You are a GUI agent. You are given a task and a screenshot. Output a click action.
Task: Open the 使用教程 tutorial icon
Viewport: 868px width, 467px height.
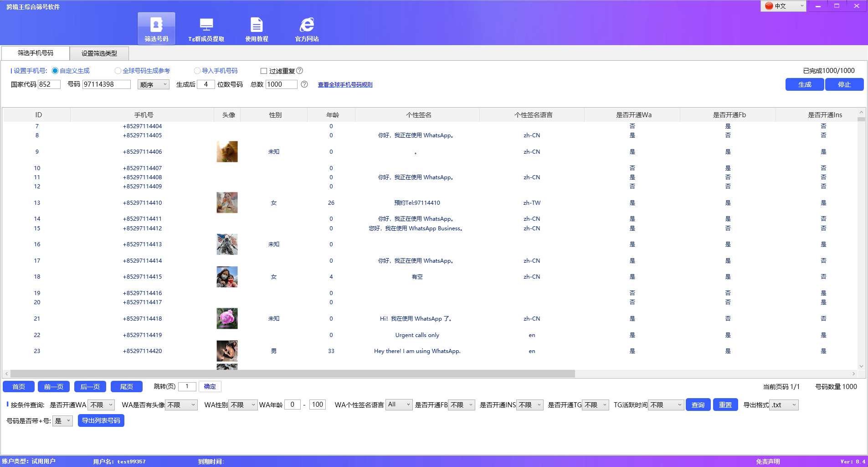(x=257, y=28)
